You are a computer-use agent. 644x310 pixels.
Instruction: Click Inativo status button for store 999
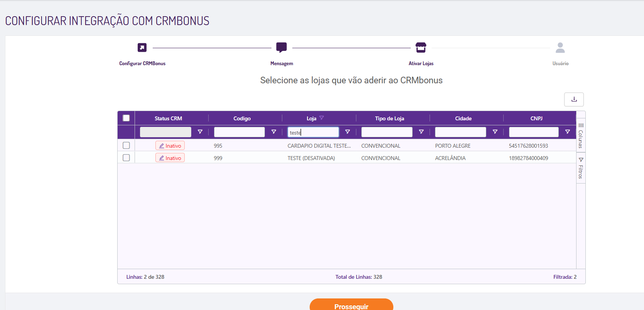[x=170, y=158]
